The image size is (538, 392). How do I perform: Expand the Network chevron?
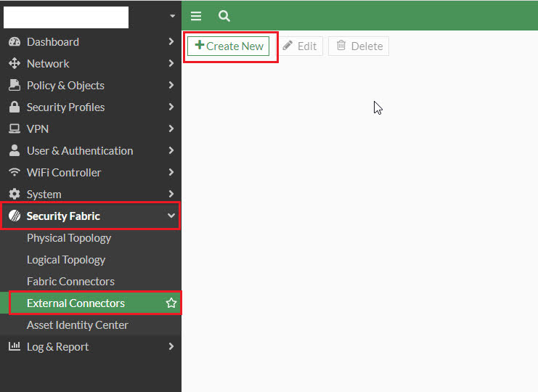pos(171,63)
